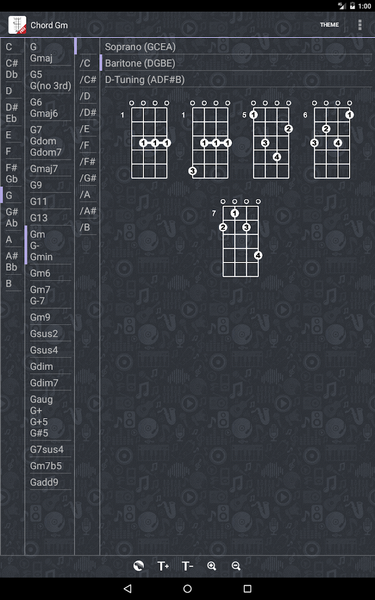Select the G7 Gdom Gdom7 chord type

50,141
